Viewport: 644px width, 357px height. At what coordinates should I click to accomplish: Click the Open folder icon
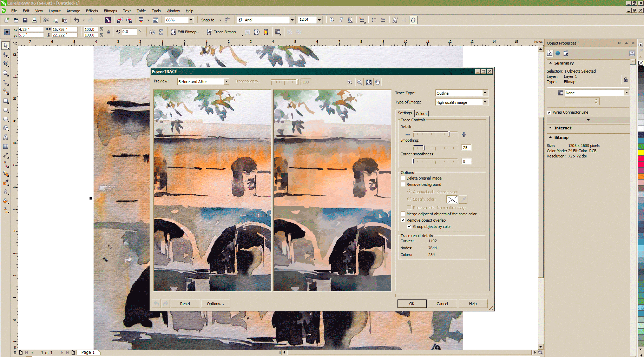point(16,20)
